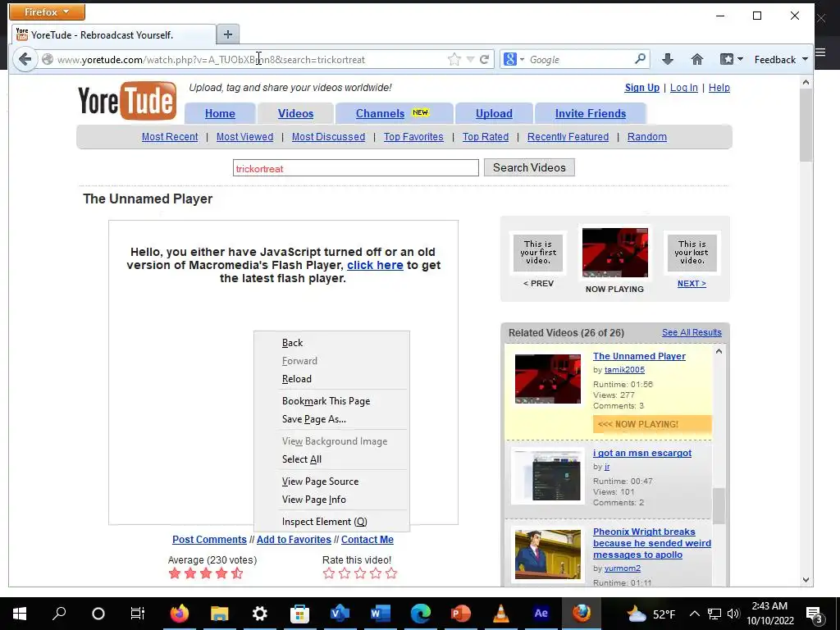Image resolution: width=840 pixels, height=630 pixels.
Task: Choose Reload in the context menu
Action: click(331, 379)
